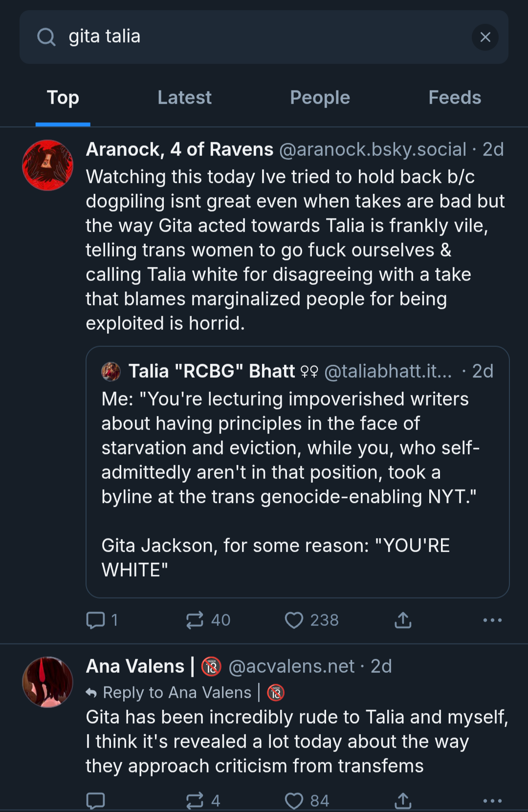Switch to the Latest tab
The height and width of the screenshot is (812, 528).
tap(184, 98)
